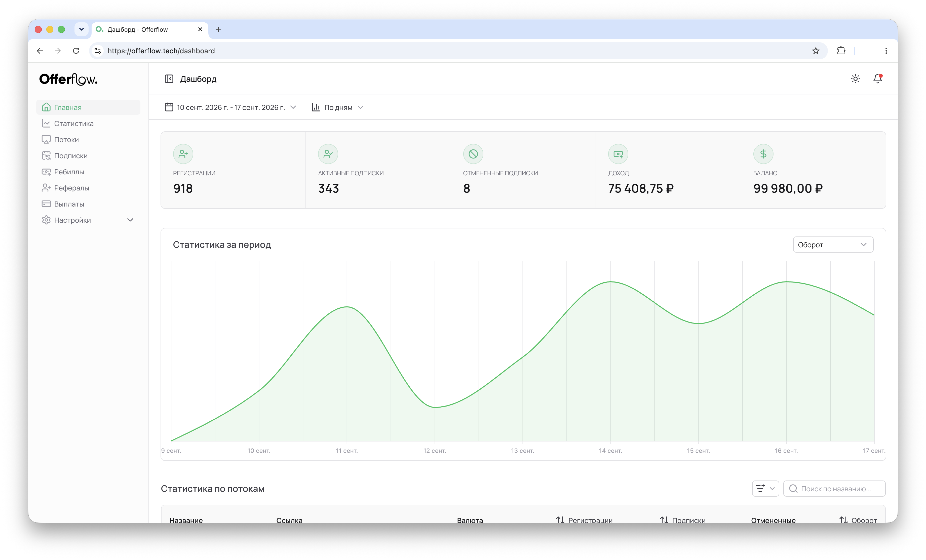Go back in browser history
Image resolution: width=926 pixels, height=560 pixels.
coord(40,51)
